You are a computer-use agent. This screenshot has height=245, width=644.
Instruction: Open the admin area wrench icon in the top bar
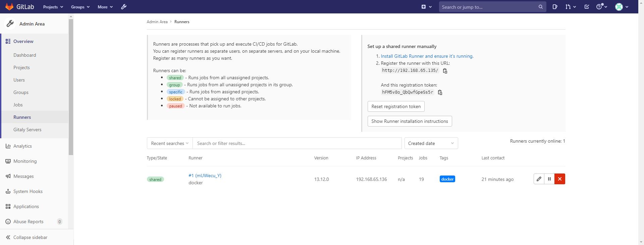pos(124,7)
